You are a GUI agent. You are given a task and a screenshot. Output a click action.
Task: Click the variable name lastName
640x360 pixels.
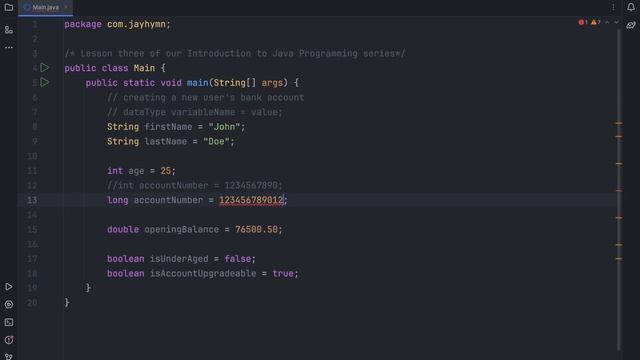[x=165, y=142]
